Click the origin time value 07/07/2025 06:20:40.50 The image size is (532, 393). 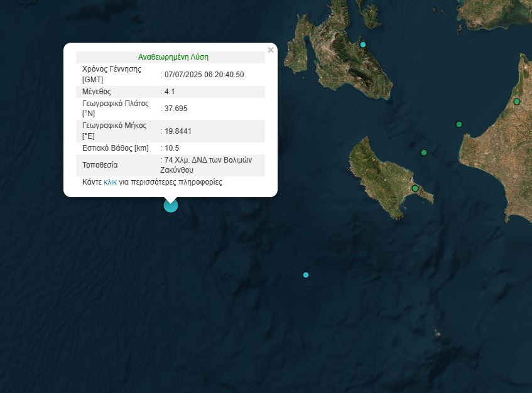pyautogui.click(x=204, y=75)
